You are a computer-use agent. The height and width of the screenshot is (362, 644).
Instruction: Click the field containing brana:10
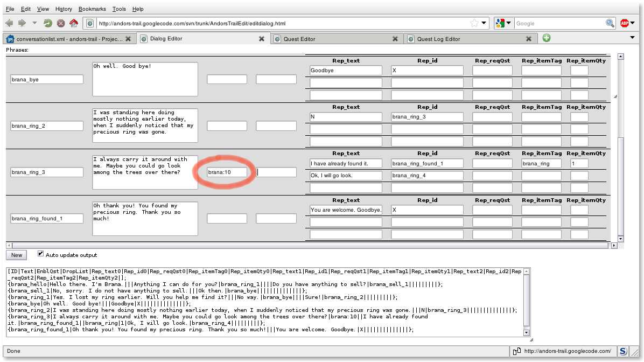coord(227,172)
